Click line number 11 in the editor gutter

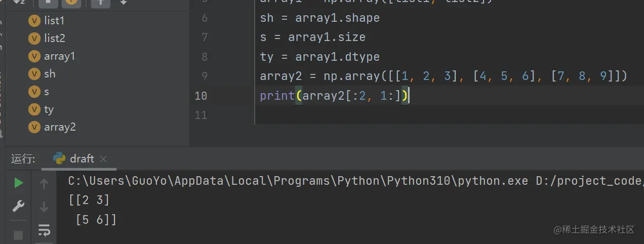[x=201, y=115]
